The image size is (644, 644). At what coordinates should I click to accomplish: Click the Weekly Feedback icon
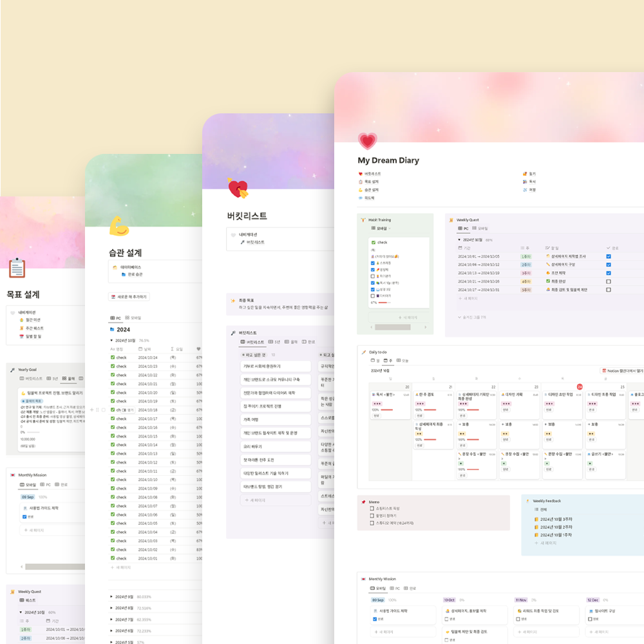[527, 500]
